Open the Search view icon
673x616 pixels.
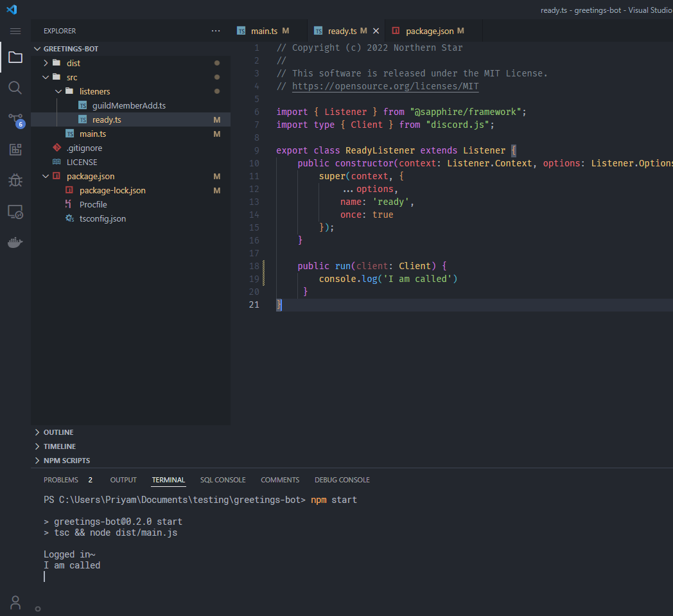[15, 88]
